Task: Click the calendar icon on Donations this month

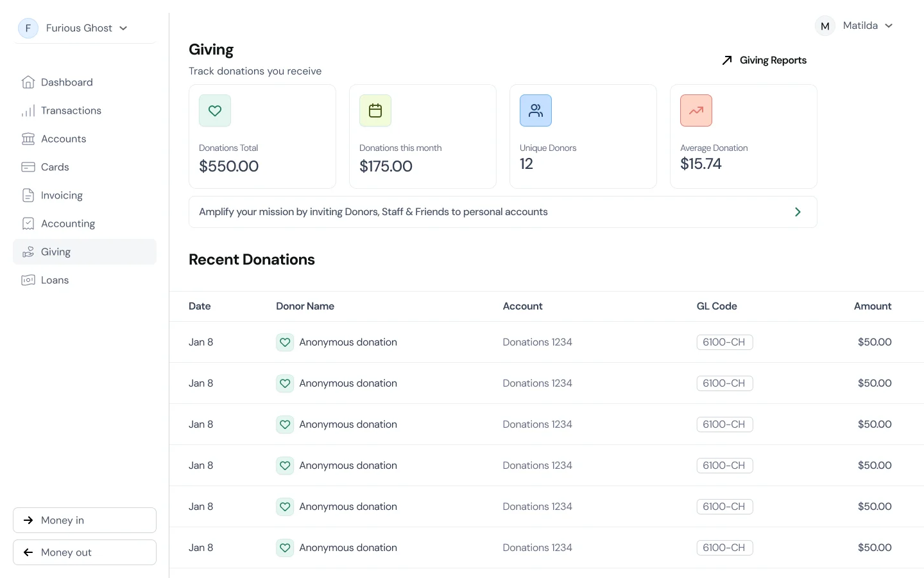Action: tap(375, 110)
